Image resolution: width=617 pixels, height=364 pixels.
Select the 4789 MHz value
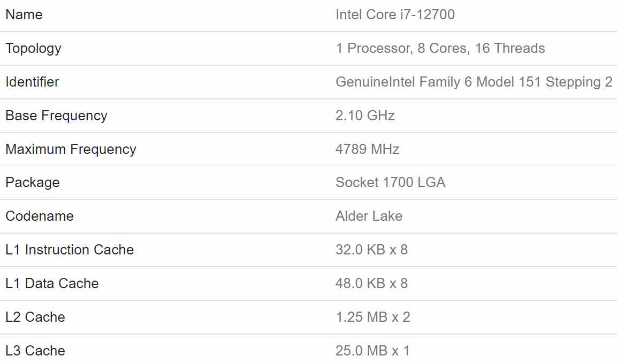(367, 149)
